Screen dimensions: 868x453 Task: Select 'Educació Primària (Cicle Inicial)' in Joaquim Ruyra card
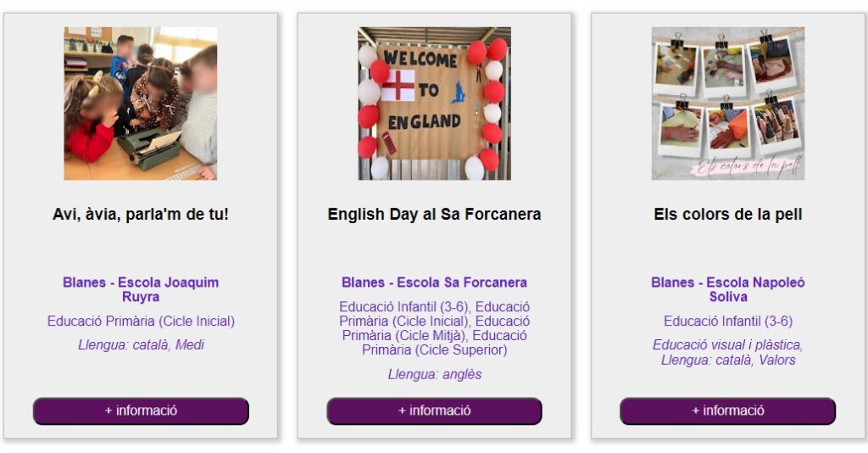(x=141, y=322)
